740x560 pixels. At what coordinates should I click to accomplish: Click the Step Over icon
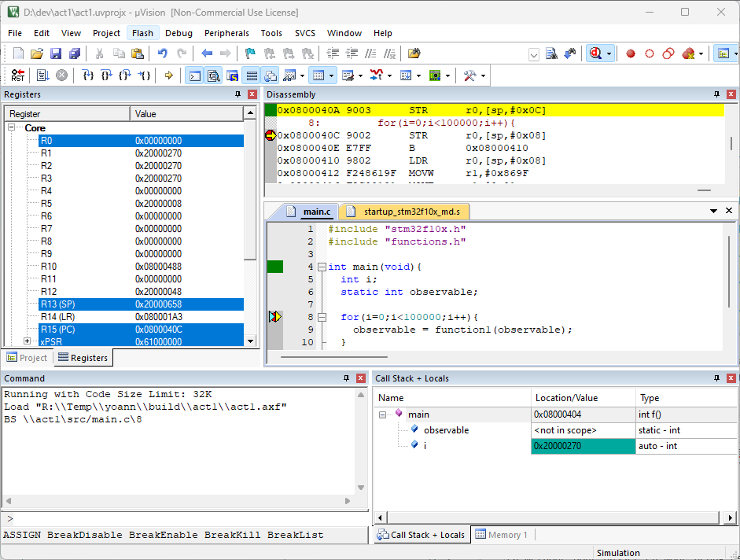[x=106, y=76]
